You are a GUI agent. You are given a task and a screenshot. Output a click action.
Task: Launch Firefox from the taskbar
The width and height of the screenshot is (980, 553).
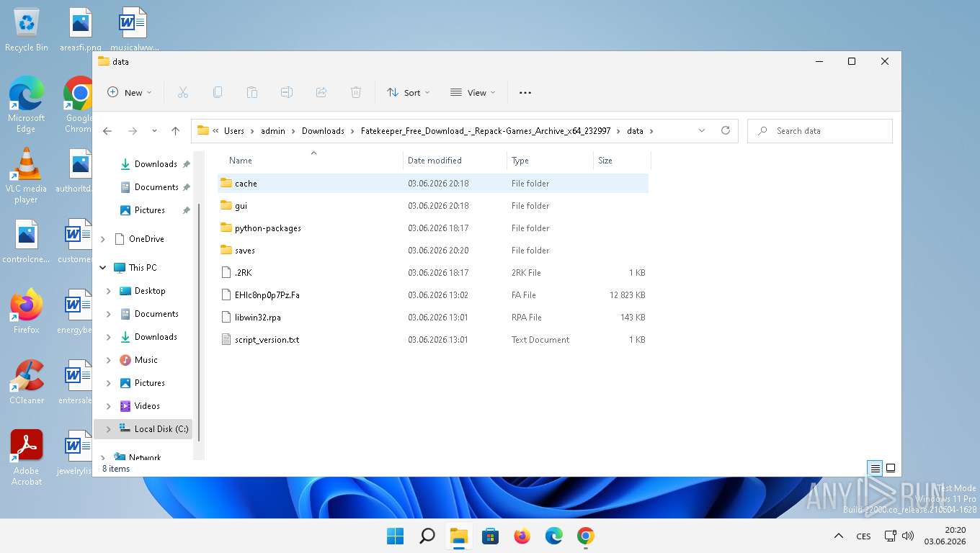[522, 536]
